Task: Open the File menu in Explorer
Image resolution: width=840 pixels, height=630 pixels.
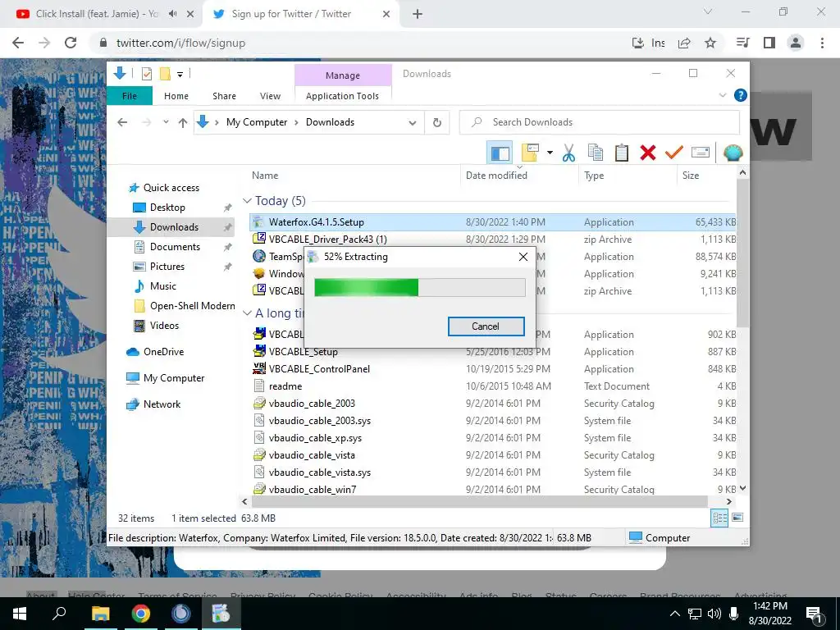Action: pos(130,96)
